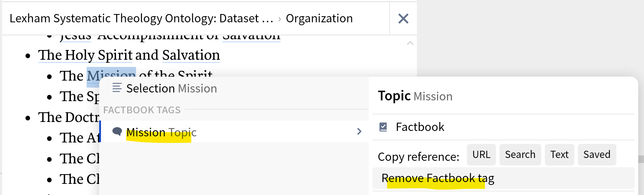The image size is (644, 195).
Task: Click the Topic Mission heading
Action: click(x=415, y=96)
